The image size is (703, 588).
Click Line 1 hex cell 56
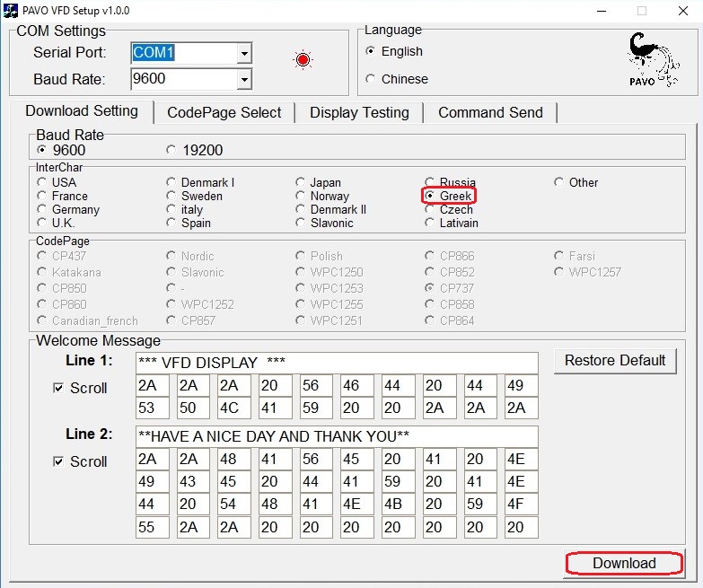coord(316,385)
